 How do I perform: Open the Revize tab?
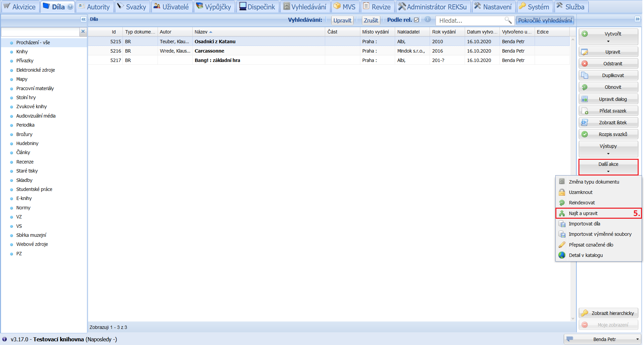377,7
